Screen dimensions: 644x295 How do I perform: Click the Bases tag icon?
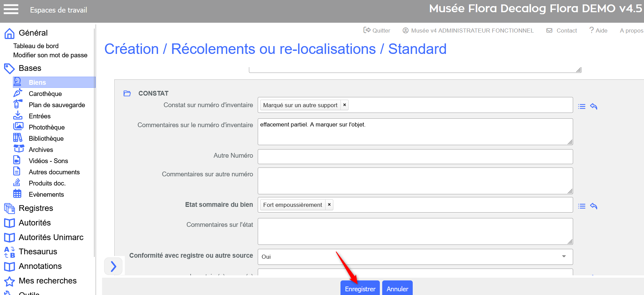9,68
